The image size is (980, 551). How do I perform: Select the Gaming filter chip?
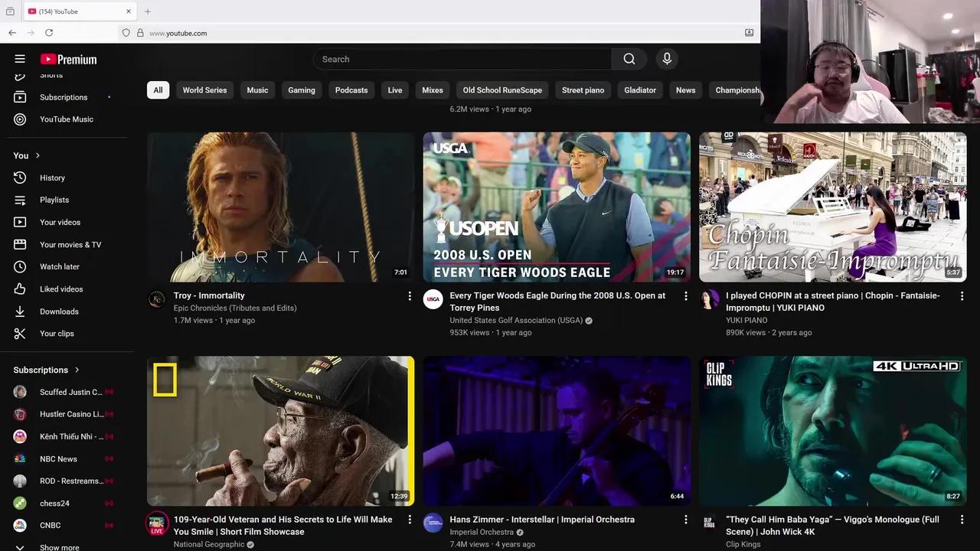301,90
